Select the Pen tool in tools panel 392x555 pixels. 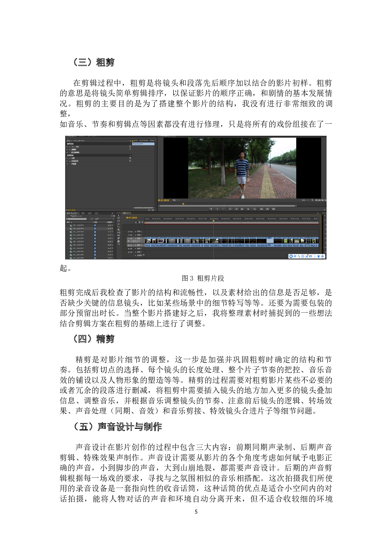pyautogui.click(x=119, y=238)
